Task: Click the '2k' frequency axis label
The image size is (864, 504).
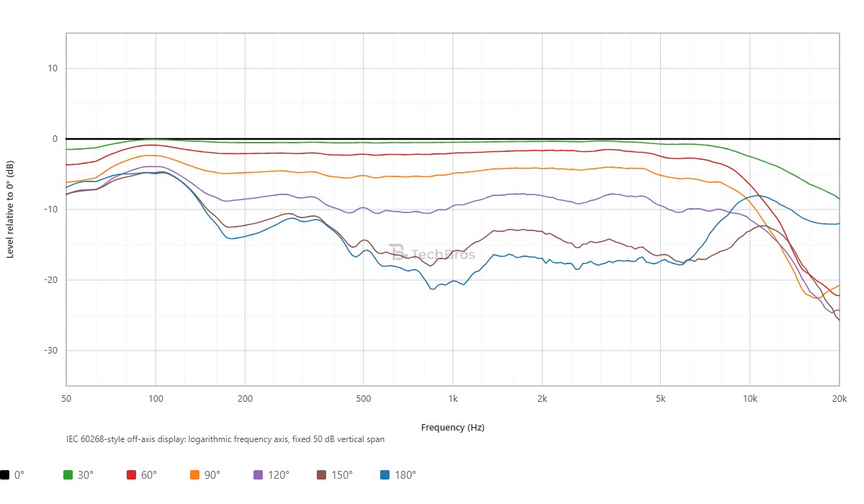Action: (542, 398)
